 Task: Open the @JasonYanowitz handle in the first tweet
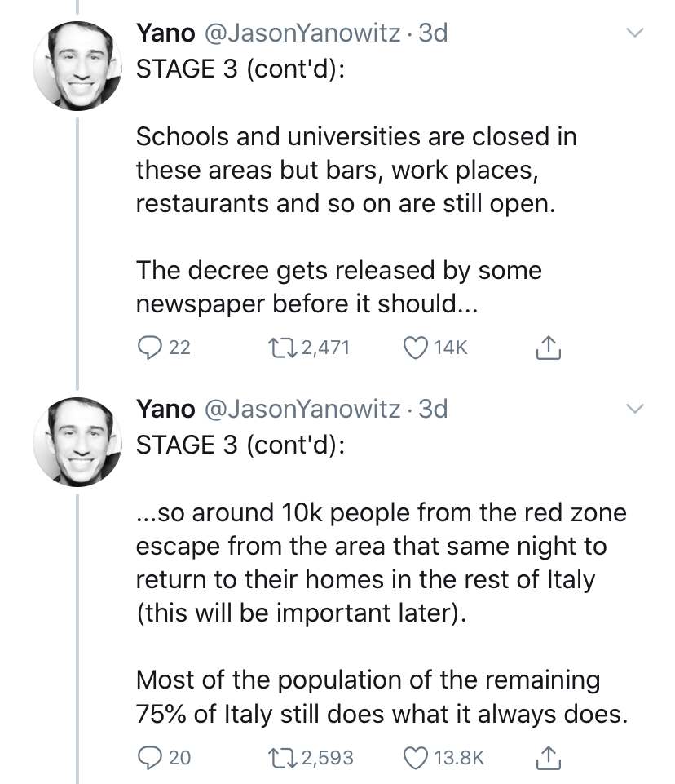coord(301,33)
